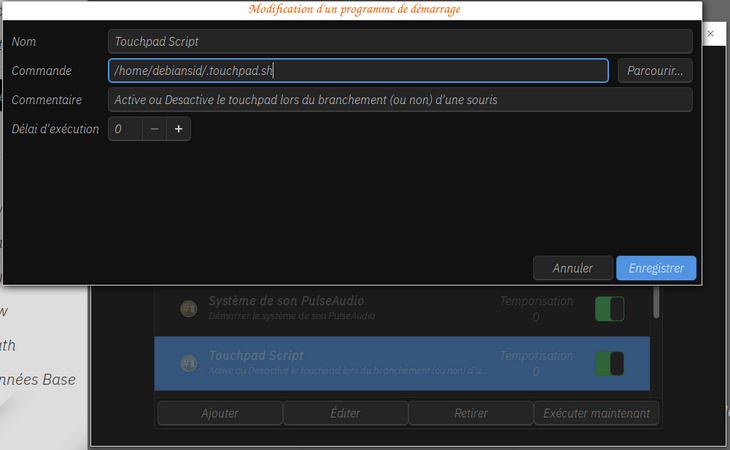Focus the Commande input field
Image resolution: width=730 pixels, height=450 pixels.
pos(358,71)
